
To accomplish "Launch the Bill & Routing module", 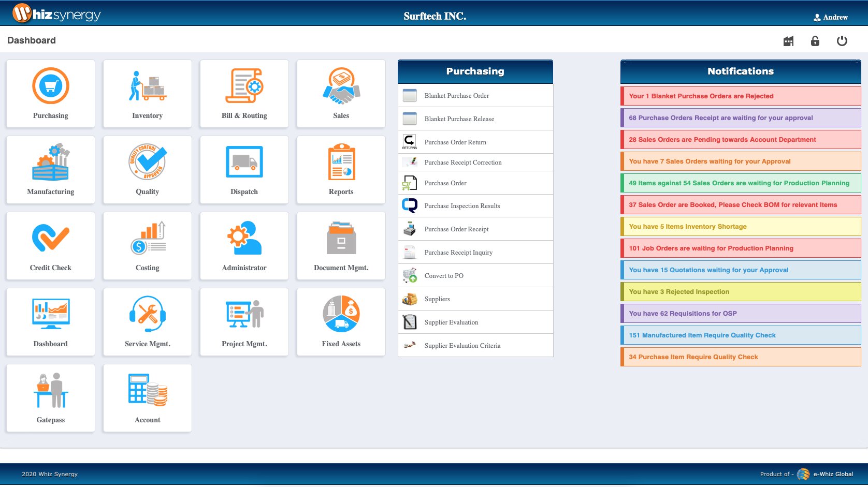I will tap(244, 94).
